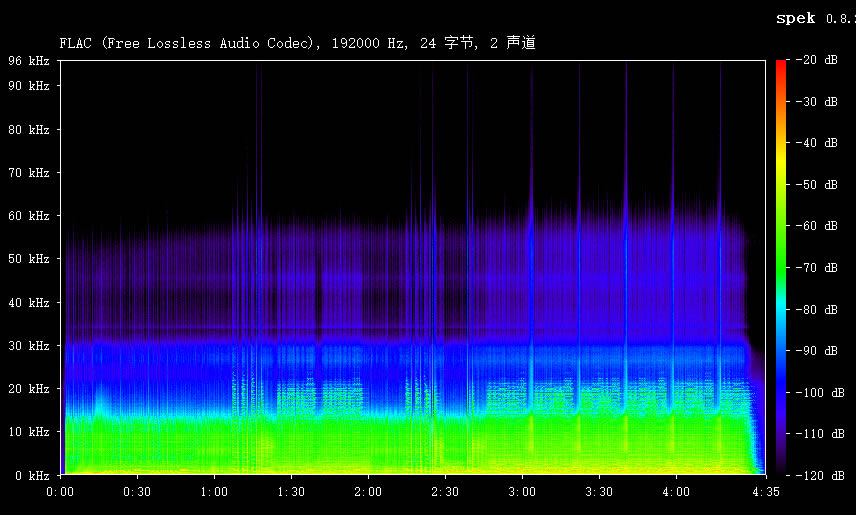This screenshot has width=856, height=515.
Task: Click the 4:35 end time marker
Action: 765,492
